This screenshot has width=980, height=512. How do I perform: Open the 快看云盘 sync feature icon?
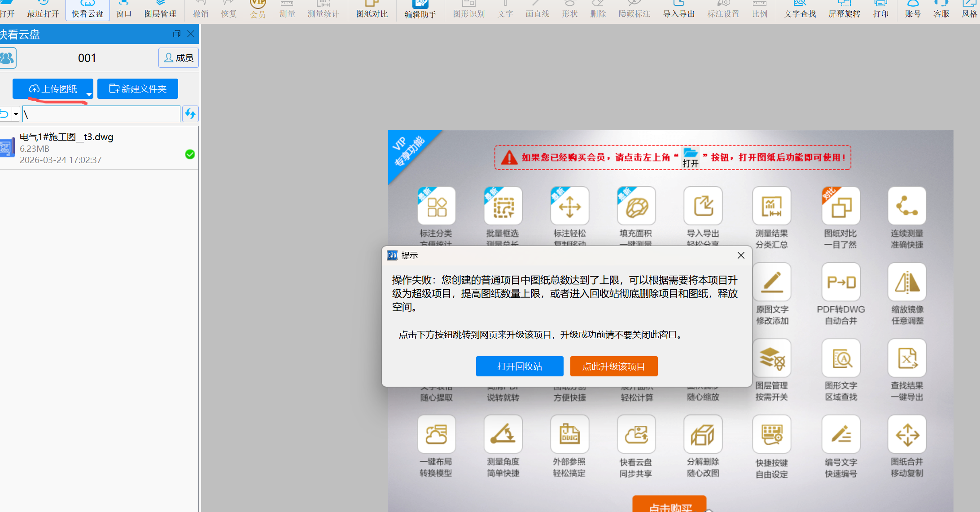636,434
